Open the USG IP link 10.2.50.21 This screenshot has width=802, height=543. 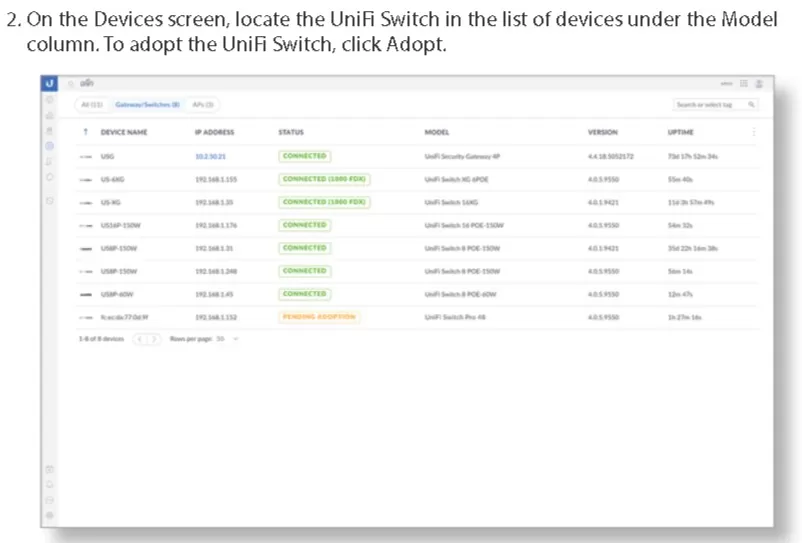point(210,156)
